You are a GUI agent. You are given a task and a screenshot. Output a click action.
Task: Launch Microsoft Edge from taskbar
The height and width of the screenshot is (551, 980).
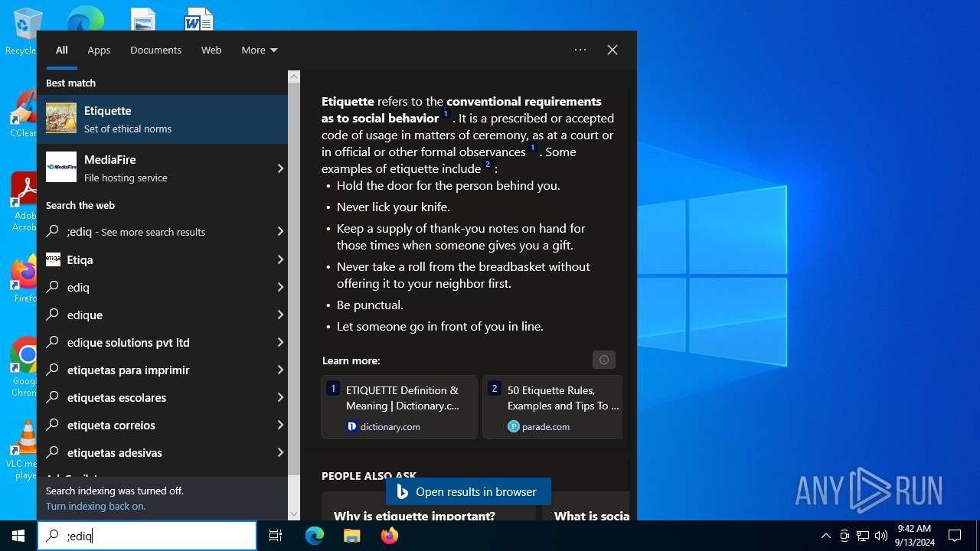coord(315,536)
